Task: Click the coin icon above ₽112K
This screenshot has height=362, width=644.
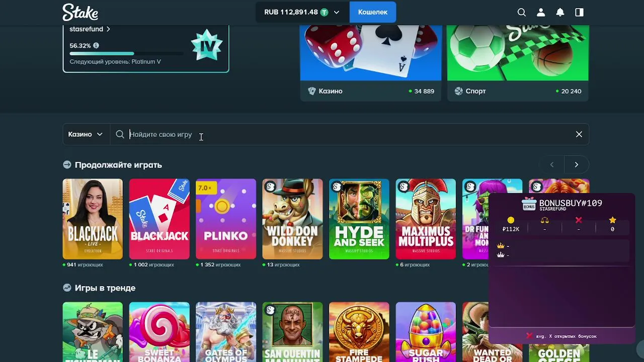Action: [511, 220]
